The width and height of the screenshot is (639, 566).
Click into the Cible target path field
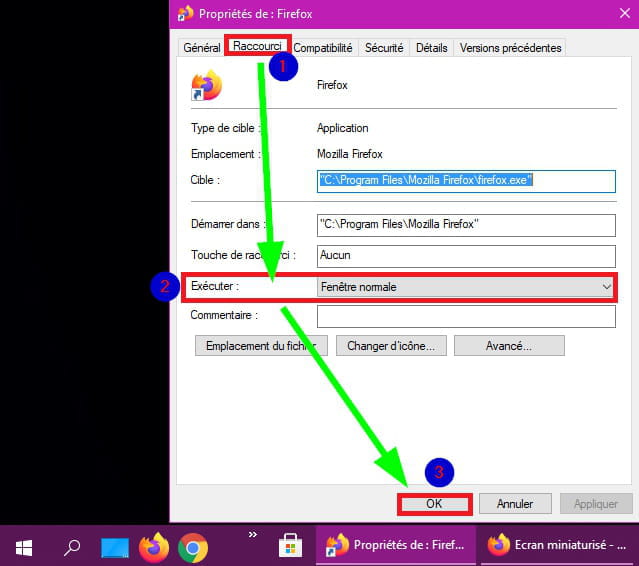[x=466, y=181]
